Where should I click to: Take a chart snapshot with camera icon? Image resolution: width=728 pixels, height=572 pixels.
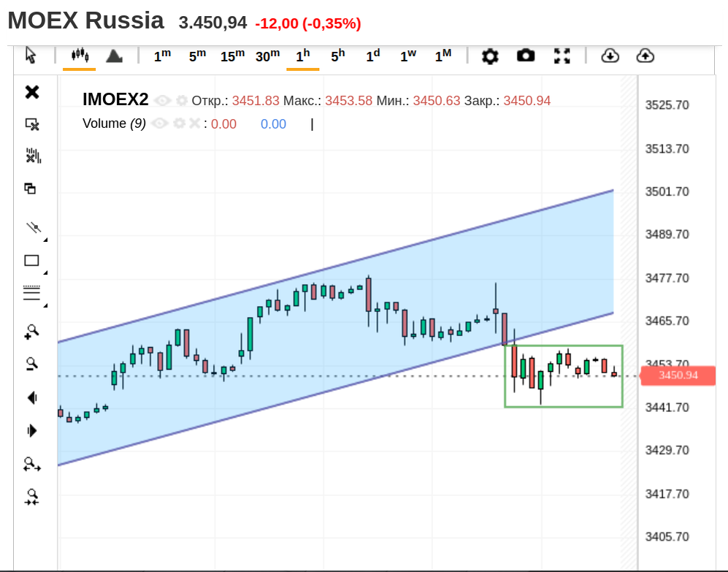526,56
